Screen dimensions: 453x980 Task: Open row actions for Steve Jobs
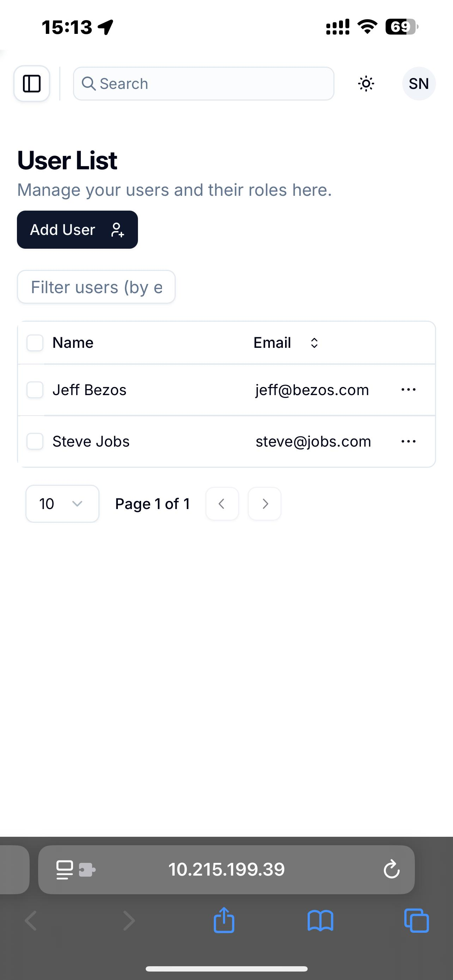point(409,441)
